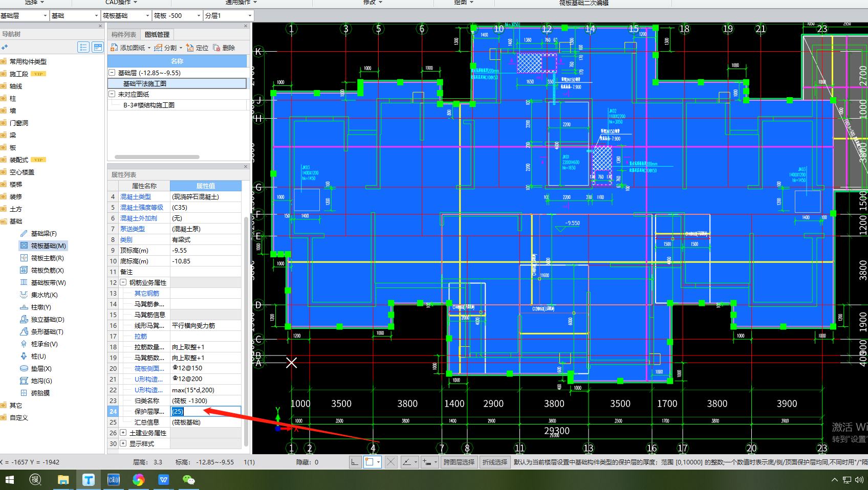Expand the 常用构件类型 folder

[4, 61]
